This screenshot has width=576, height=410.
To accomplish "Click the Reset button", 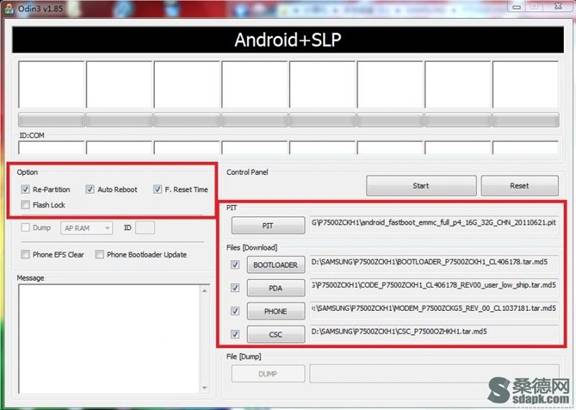I will 519,186.
